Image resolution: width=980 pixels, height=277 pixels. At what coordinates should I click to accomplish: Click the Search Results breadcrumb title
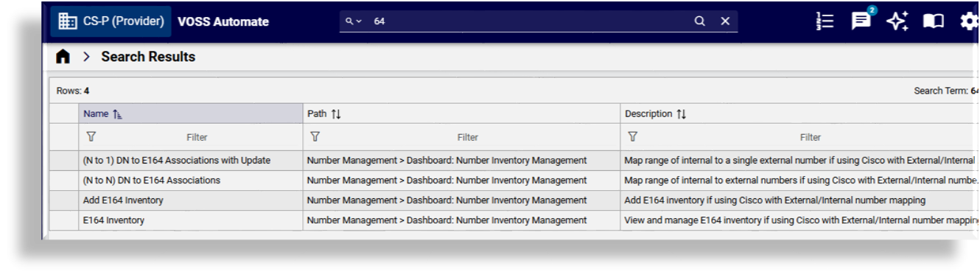148,57
